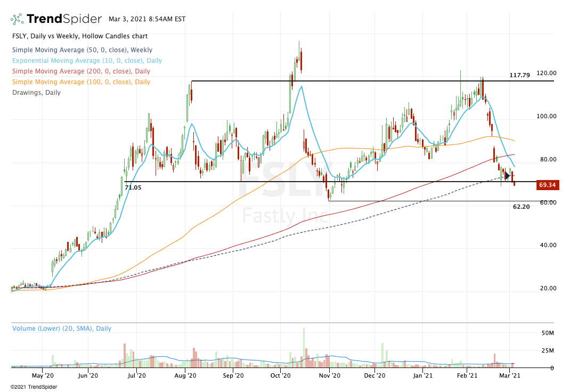Click the TrendSpider brand name
The image size is (570, 392).
(64, 19)
